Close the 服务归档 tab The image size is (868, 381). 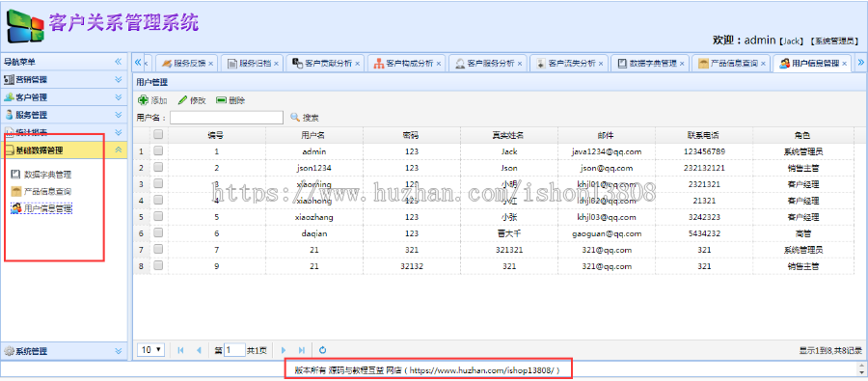pyautogui.click(x=276, y=64)
